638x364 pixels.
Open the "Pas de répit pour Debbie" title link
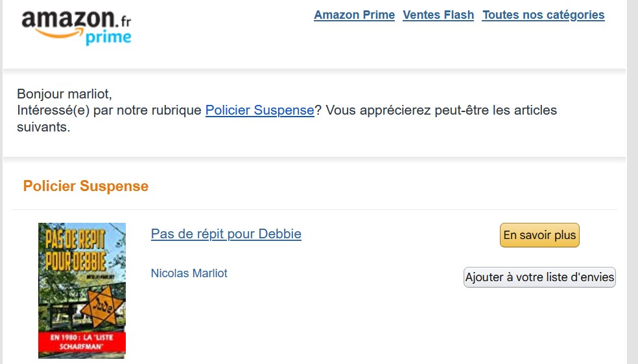click(226, 234)
